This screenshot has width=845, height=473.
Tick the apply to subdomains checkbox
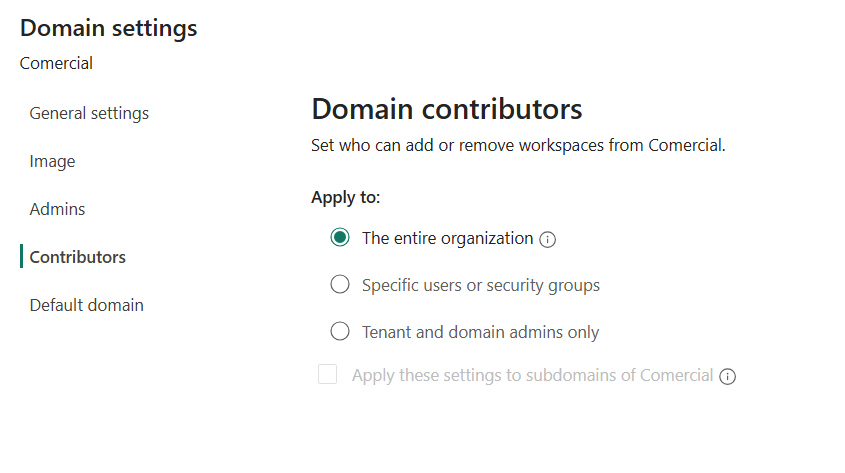(x=327, y=375)
